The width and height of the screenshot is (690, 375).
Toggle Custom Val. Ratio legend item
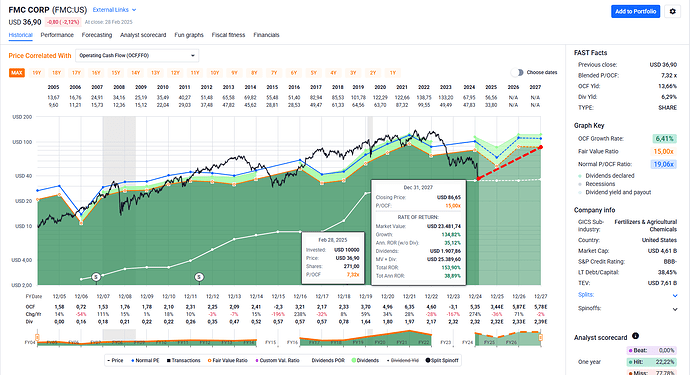point(277,360)
